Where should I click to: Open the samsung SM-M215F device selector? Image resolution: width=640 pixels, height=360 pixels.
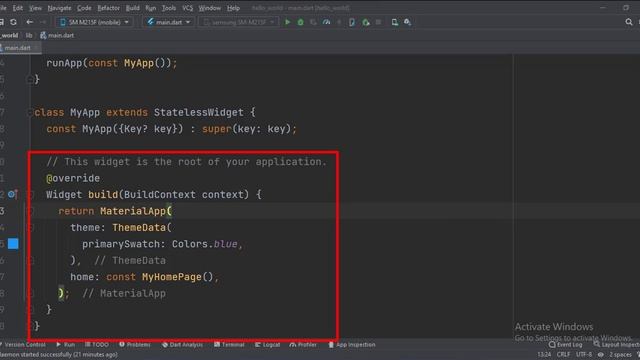click(238, 22)
